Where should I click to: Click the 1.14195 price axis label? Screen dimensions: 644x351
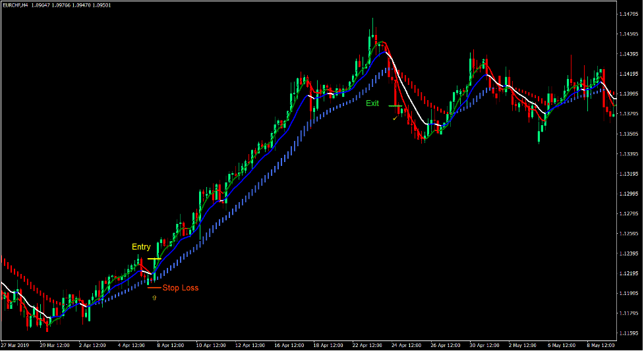(x=628, y=74)
